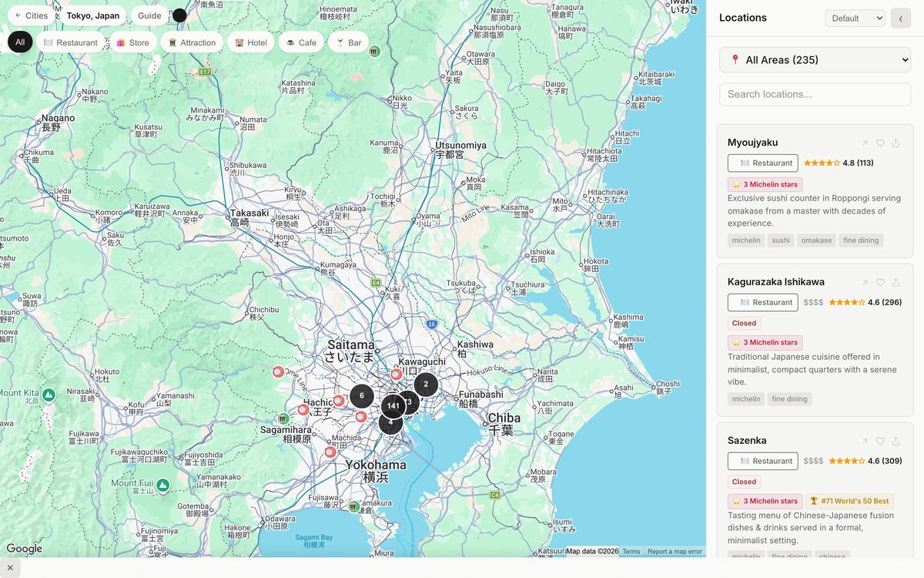Click Myoujyaku rating 4.8 (113)

(x=839, y=163)
